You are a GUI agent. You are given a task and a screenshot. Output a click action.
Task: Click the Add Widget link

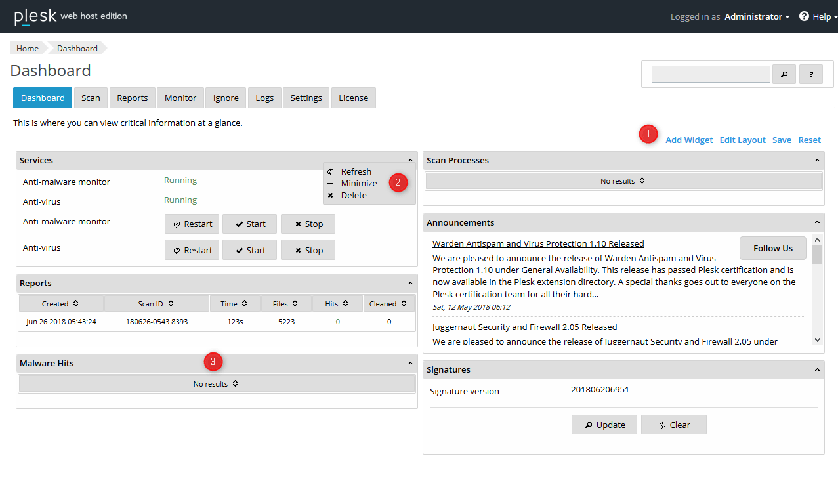click(x=689, y=140)
